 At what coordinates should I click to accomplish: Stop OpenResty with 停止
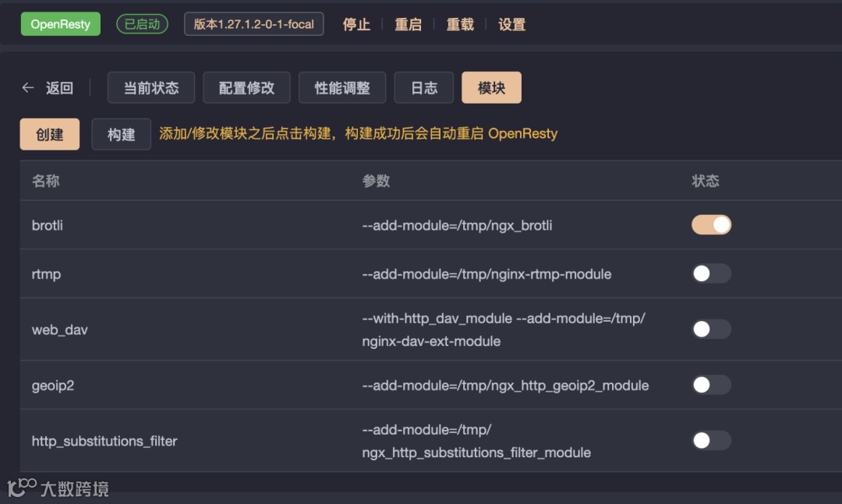356,24
